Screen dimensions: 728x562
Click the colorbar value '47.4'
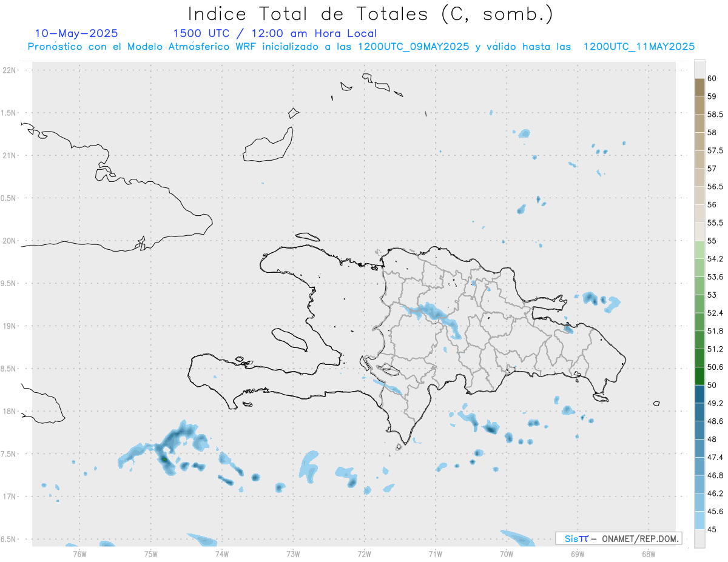coord(715,457)
